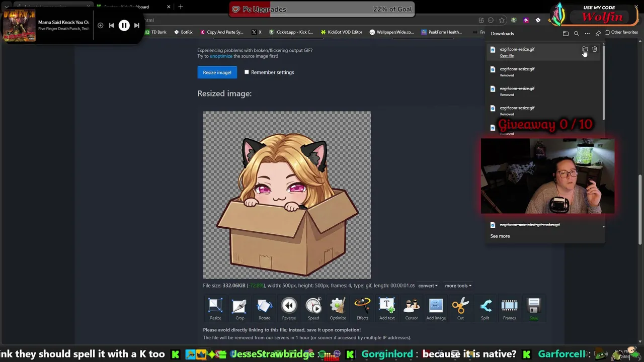Open the downloads folder from Downloads header
The width and height of the screenshot is (644, 362).
(x=566, y=34)
